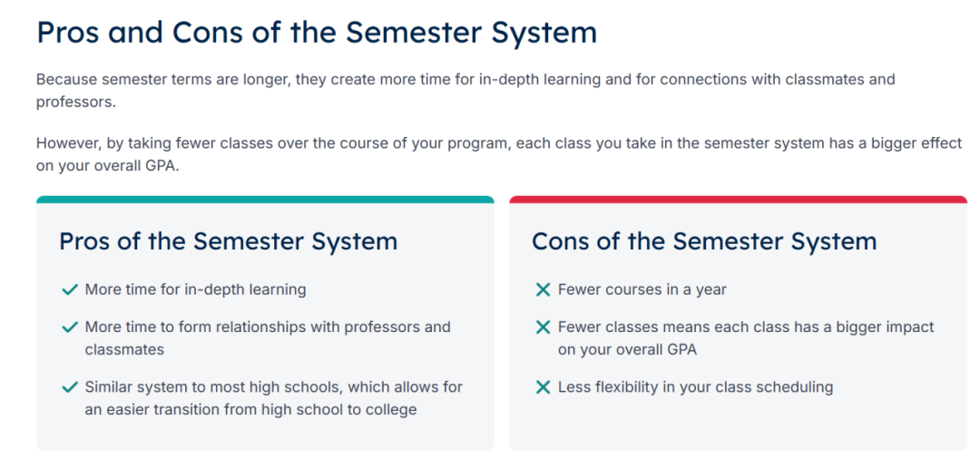Click the "More time to form relationships" list item
Image resolution: width=980 pixels, height=469 pixels.
267,337
